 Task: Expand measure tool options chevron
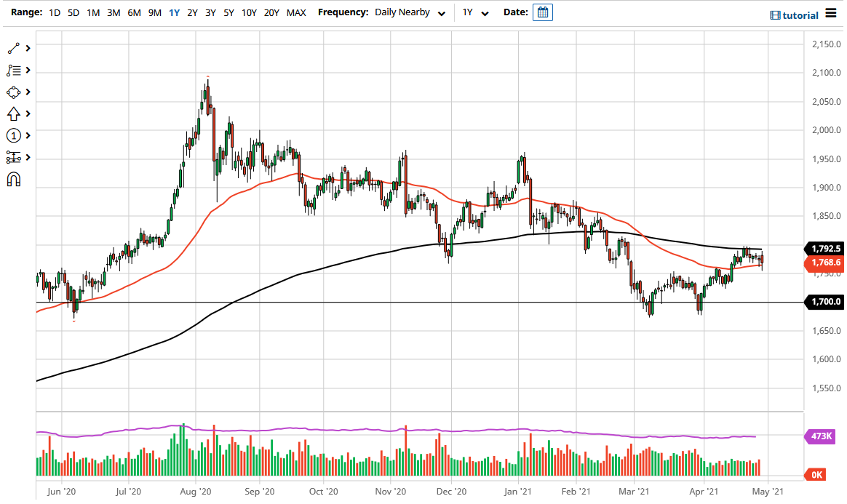28,158
